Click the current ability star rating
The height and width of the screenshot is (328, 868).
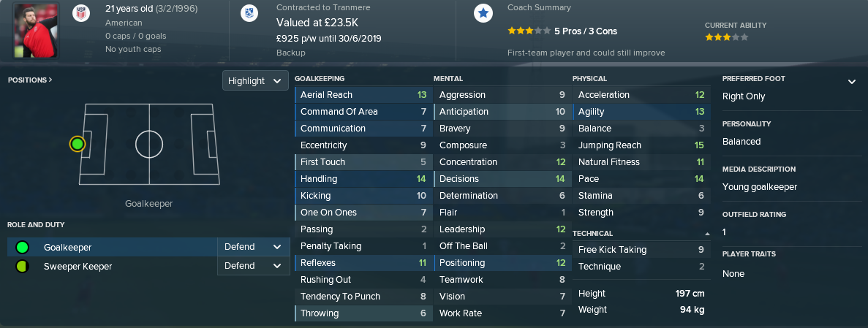coord(726,37)
